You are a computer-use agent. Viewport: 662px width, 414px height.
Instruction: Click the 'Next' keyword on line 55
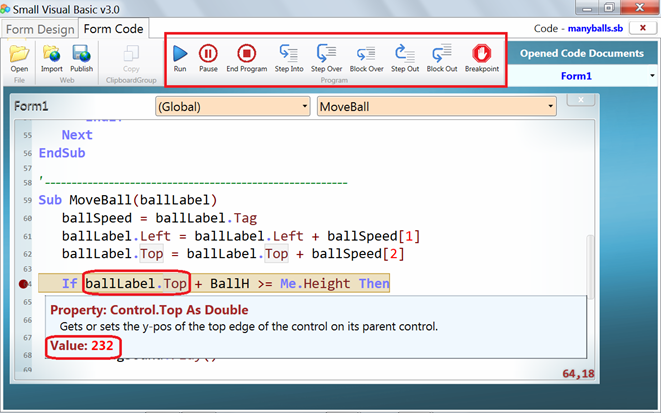(77, 135)
